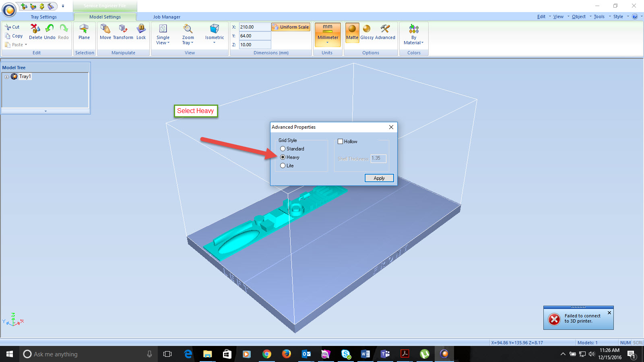
Task: Activate the Move tool
Action: (105, 32)
